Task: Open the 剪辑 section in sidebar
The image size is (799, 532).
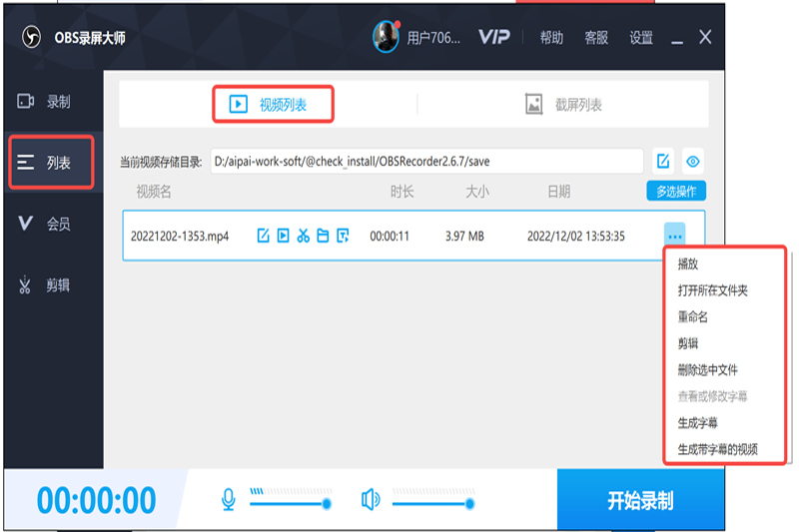Action: [x=52, y=286]
